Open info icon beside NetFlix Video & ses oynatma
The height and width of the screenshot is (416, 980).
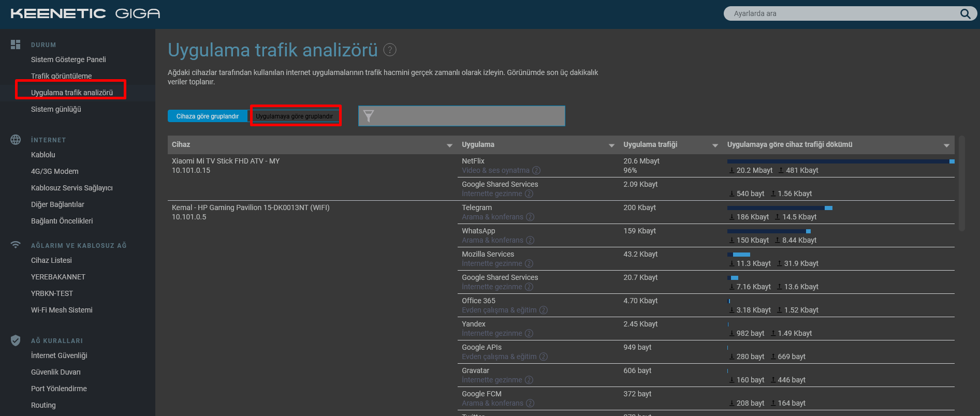pyautogui.click(x=536, y=170)
